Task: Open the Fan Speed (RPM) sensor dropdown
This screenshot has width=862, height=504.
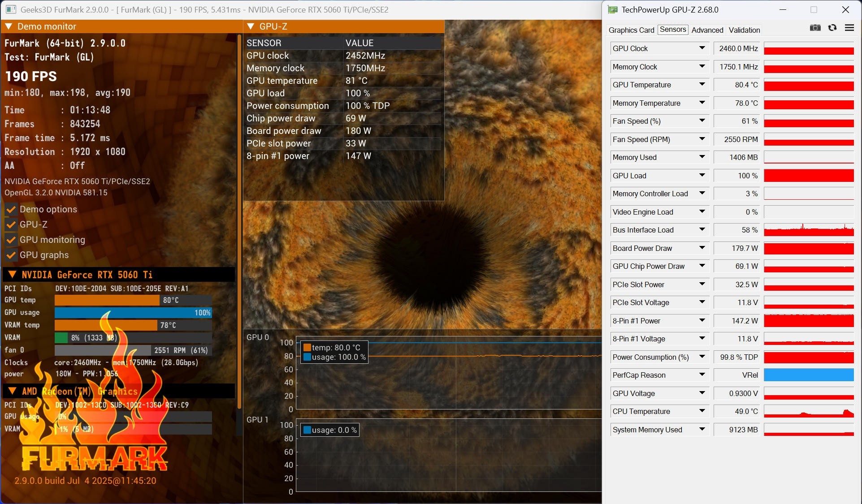Action: pos(702,139)
